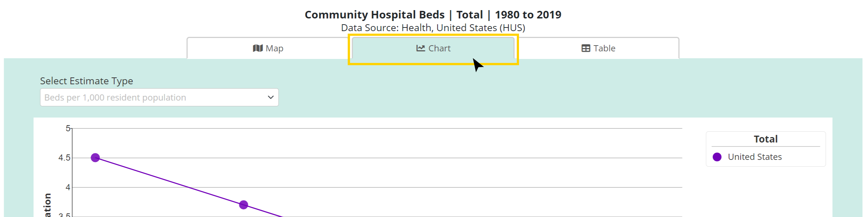This screenshot has height=217, width=868.
Task: Click the map icon on the Map tab
Action: 258,48
